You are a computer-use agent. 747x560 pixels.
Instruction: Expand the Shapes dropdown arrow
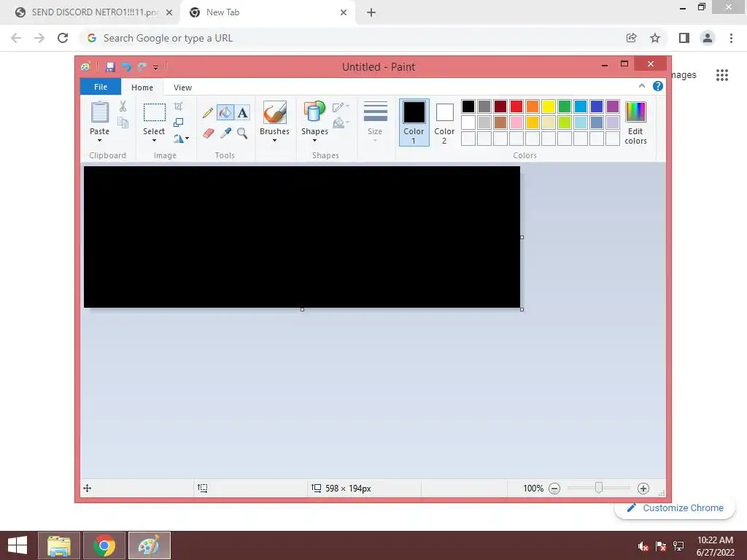pyautogui.click(x=314, y=141)
